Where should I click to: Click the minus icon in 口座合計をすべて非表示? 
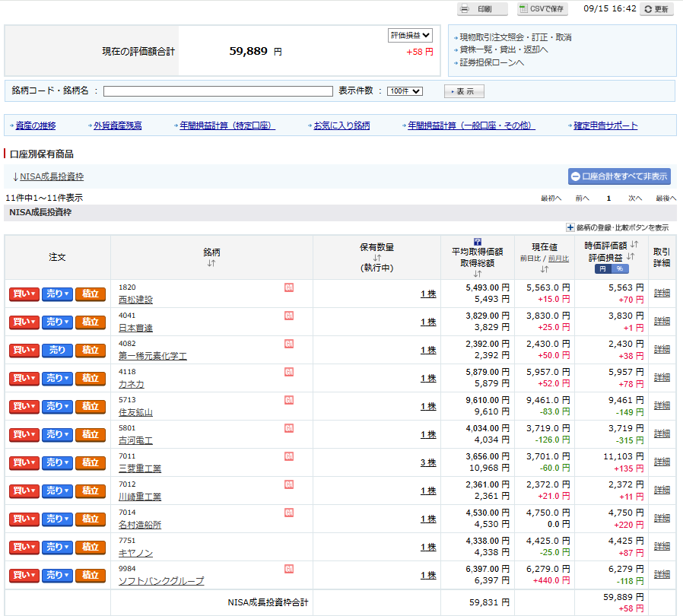pyautogui.click(x=576, y=176)
